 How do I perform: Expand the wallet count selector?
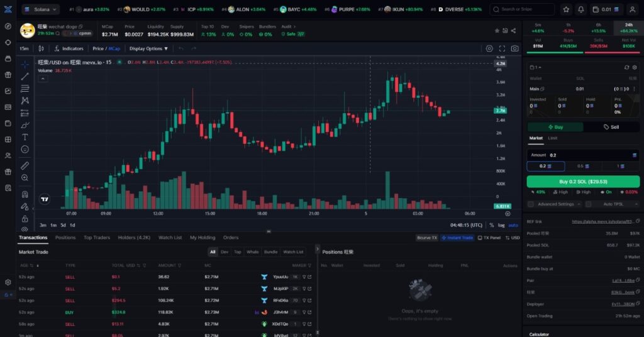pyautogui.click(x=536, y=67)
